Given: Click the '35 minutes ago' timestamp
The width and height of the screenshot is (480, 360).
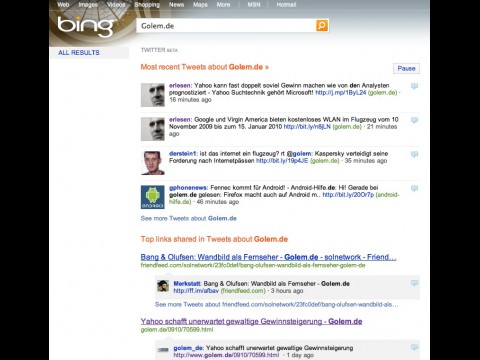Looking at the screenshot, I should click(366, 161).
